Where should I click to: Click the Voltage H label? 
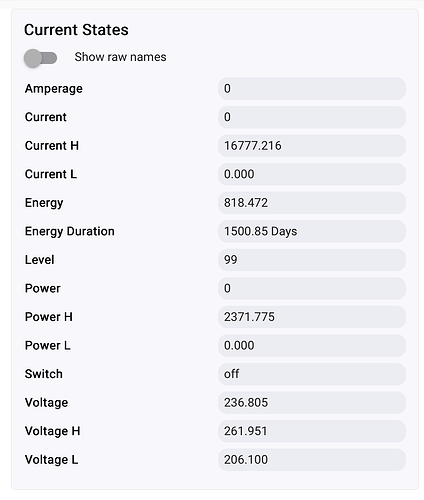(x=52, y=431)
